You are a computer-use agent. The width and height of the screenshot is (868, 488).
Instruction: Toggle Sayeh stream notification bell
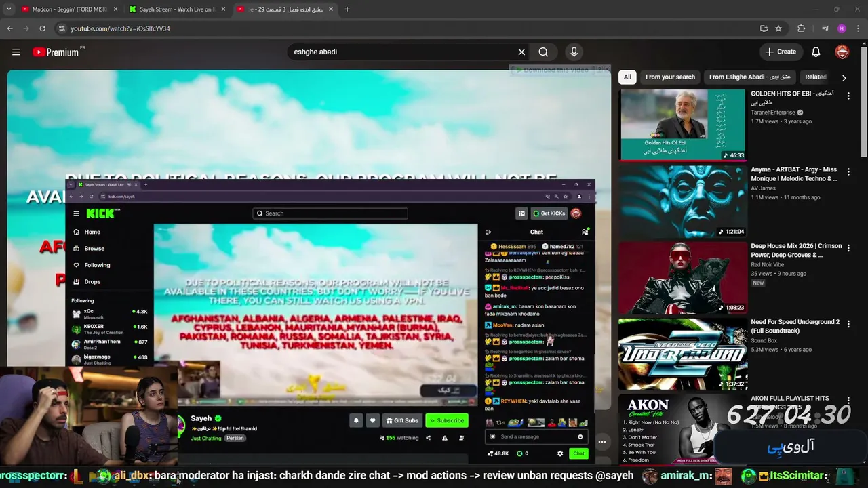pos(356,420)
